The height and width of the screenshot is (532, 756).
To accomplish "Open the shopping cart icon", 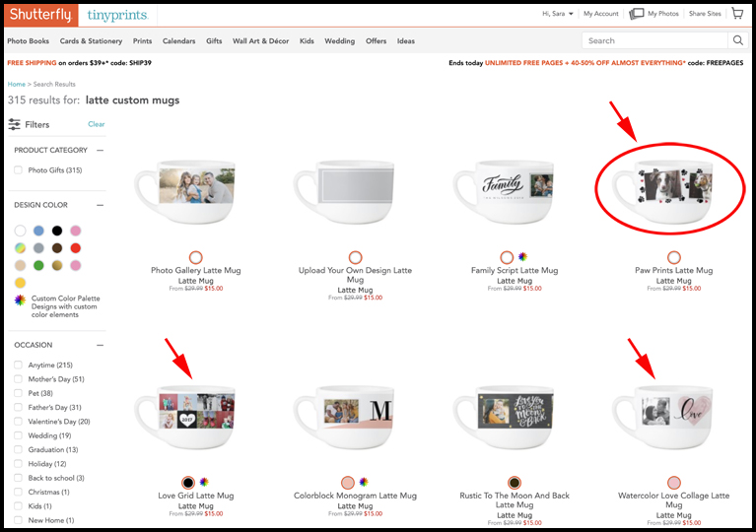I will tap(737, 14).
